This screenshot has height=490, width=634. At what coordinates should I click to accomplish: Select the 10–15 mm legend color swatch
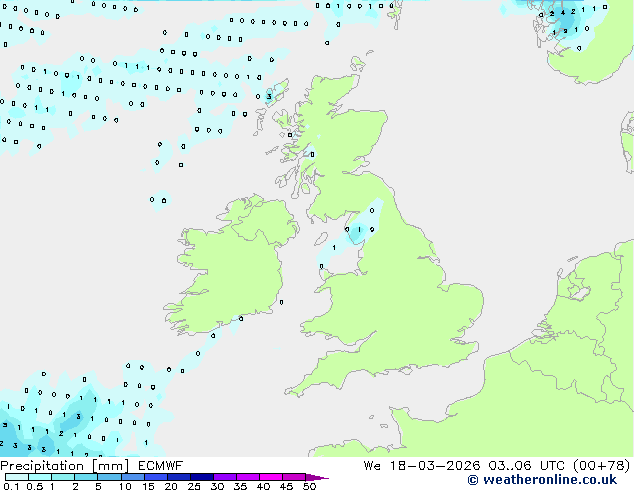tap(133, 477)
